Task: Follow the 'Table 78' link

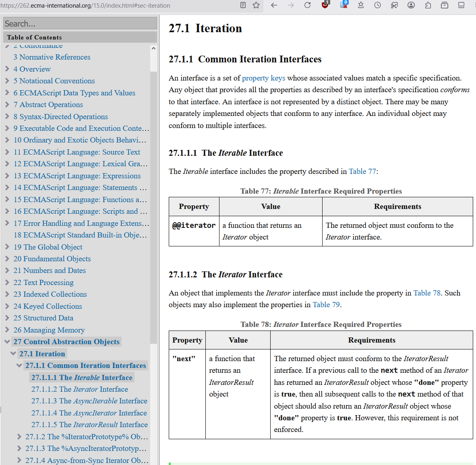Action: pyautogui.click(x=427, y=293)
